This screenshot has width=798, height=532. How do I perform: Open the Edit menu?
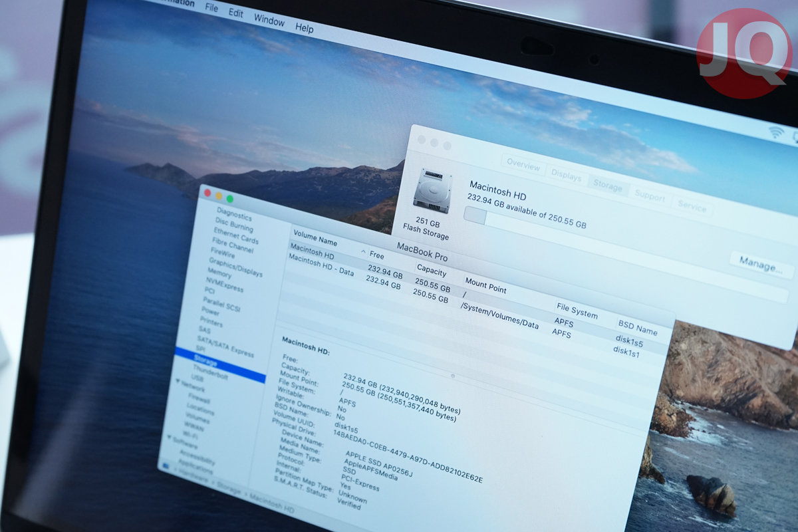coord(235,12)
